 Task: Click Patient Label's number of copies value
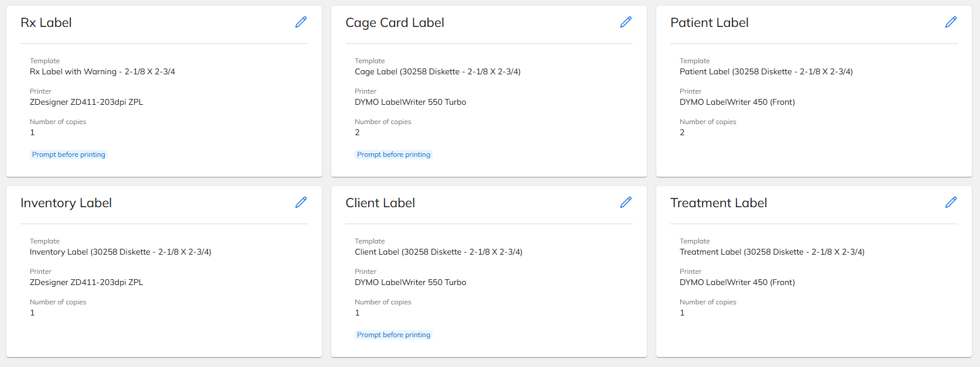click(682, 133)
